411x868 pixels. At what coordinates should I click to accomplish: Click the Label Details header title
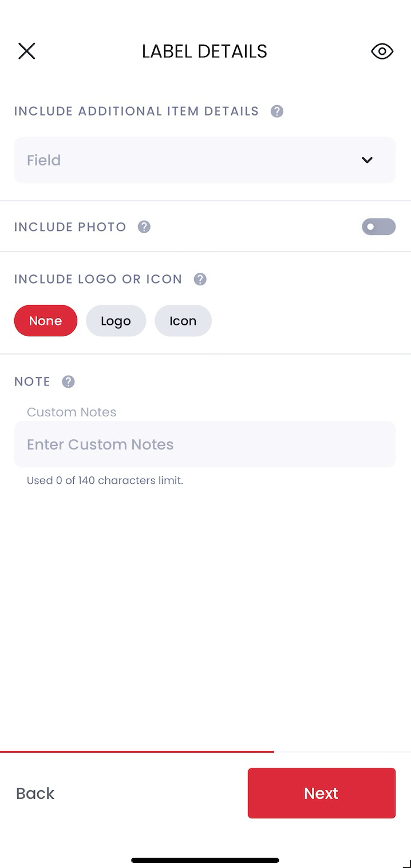coord(204,51)
